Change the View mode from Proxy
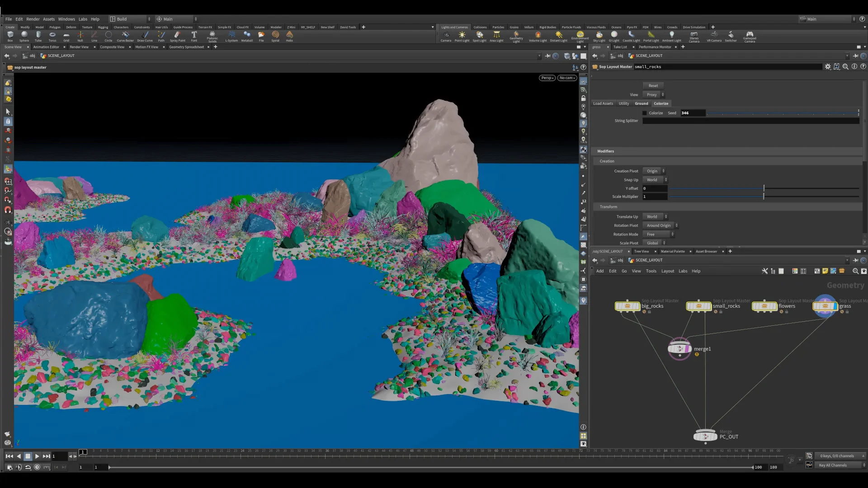The height and width of the screenshot is (488, 868). (653, 94)
